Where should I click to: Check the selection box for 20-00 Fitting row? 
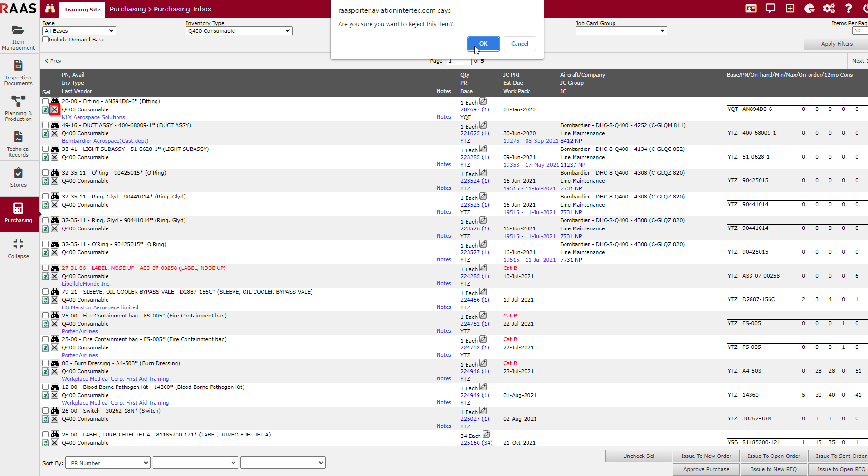point(45,101)
